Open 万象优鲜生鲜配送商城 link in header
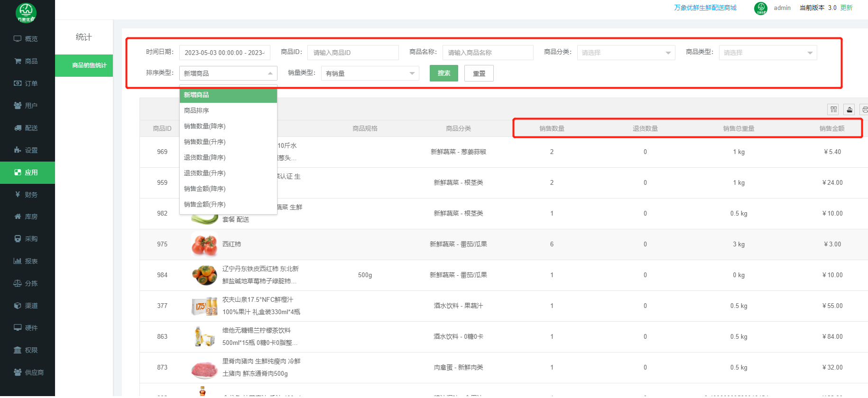Viewport: 868px width, 398px height. (x=705, y=8)
